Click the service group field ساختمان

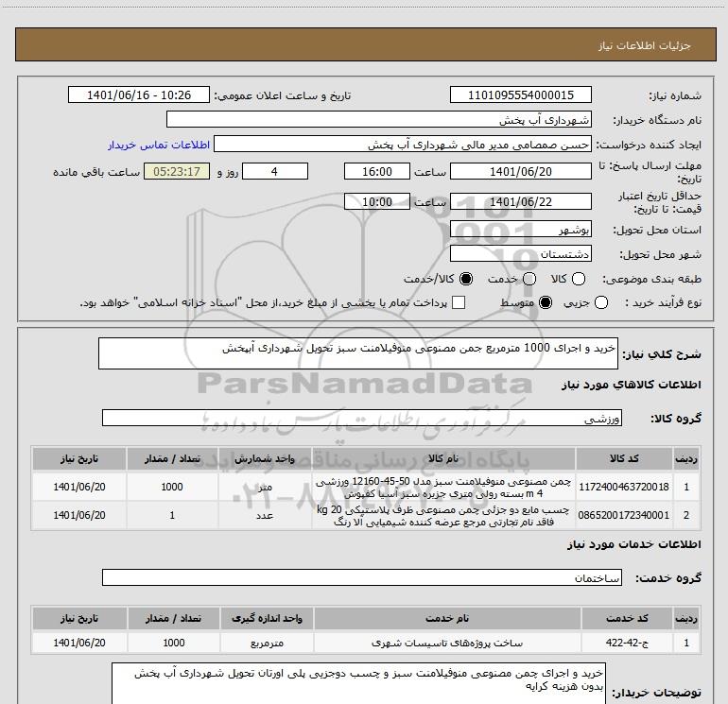click(362, 577)
